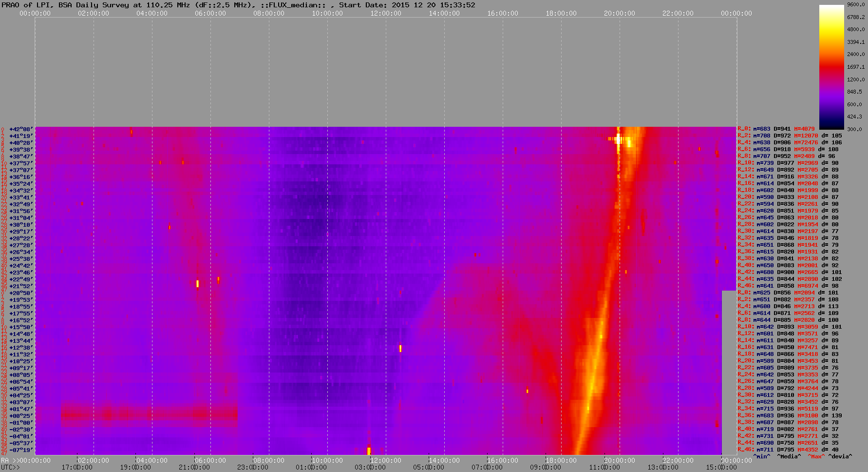Click colorbar value 9600.0

click(856, 4)
